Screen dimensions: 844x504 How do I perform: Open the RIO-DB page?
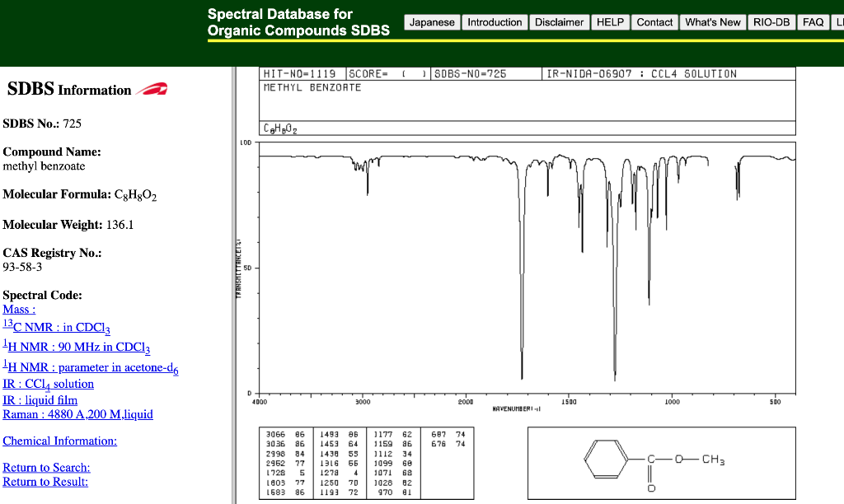tap(771, 22)
